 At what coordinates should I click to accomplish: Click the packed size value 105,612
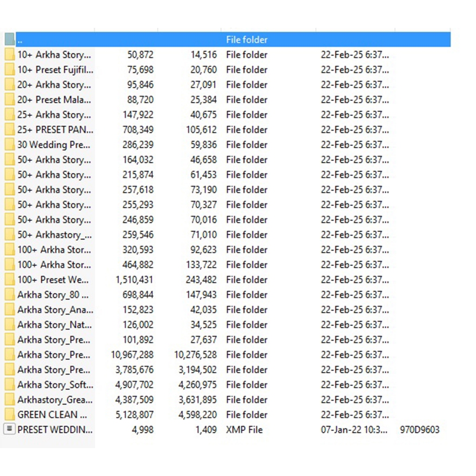pyautogui.click(x=201, y=130)
